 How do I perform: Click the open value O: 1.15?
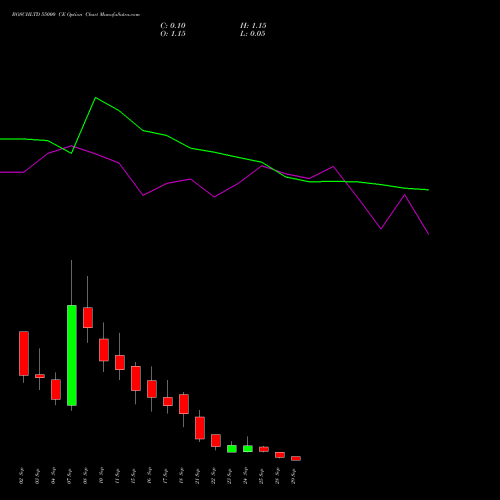pyautogui.click(x=173, y=34)
